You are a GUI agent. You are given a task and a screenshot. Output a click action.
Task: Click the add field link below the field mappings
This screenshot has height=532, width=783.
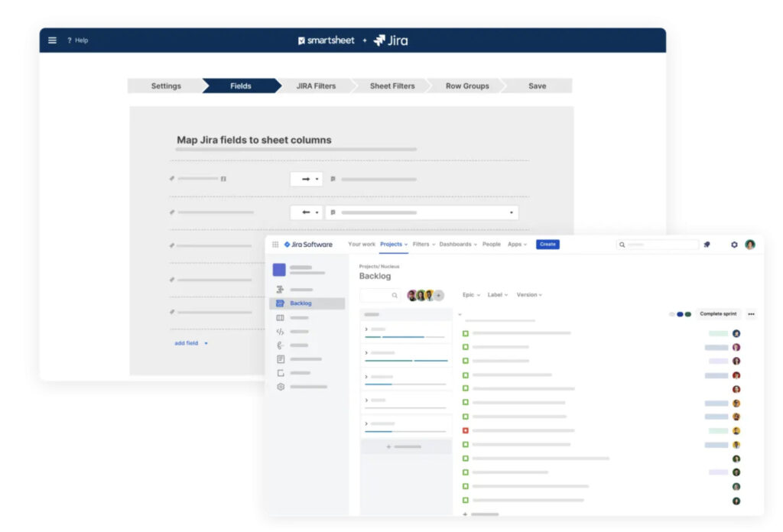(186, 343)
